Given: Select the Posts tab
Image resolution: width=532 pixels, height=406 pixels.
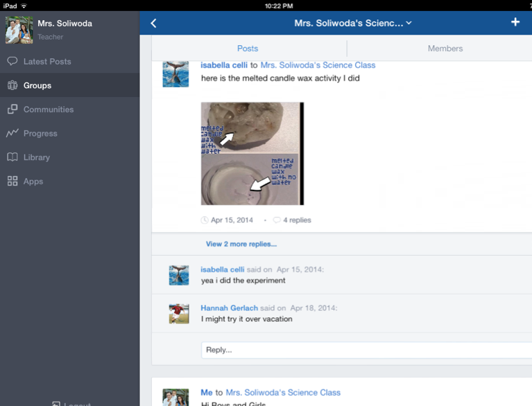Looking at the screenshot, I should (248, 48).
